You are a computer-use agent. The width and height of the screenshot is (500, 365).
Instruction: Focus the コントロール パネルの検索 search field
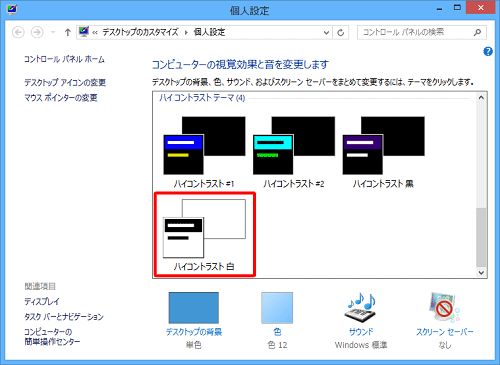coord(421,32)
